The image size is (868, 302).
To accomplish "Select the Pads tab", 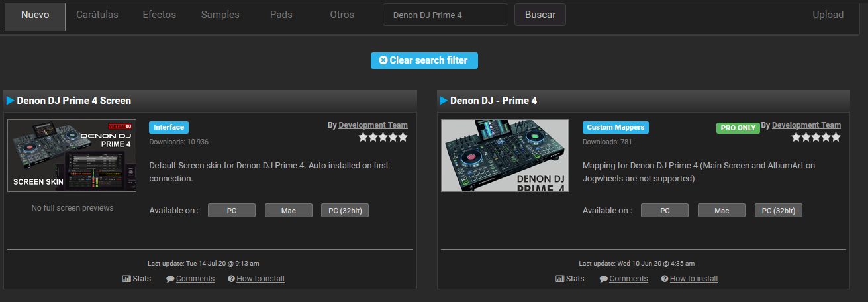I will tap(281, 15).
